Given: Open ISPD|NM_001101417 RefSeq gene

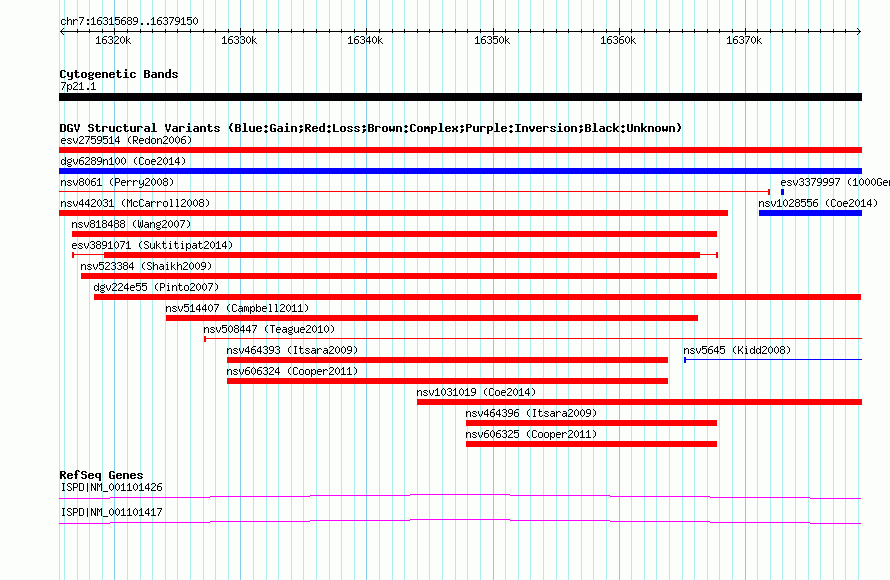Looking at the screenshot, I should pyautogui.click(x=111, y=512).
